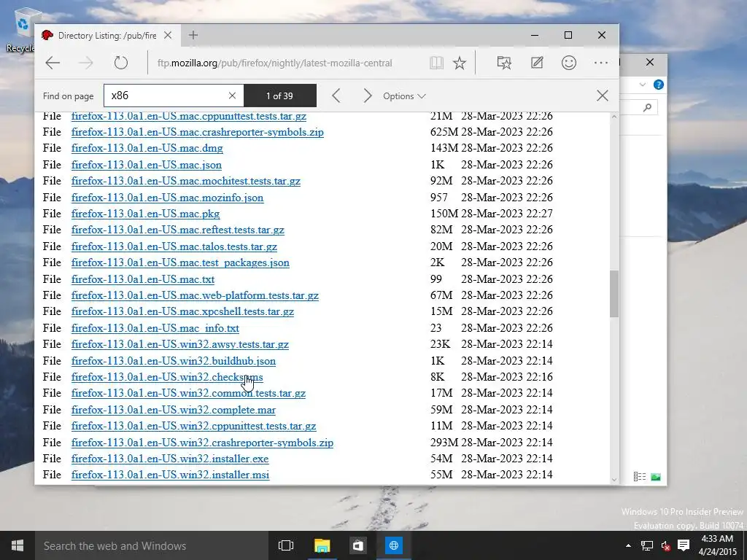Show hidden system tray icons
The image size is (747, 560).
point(628,545)
